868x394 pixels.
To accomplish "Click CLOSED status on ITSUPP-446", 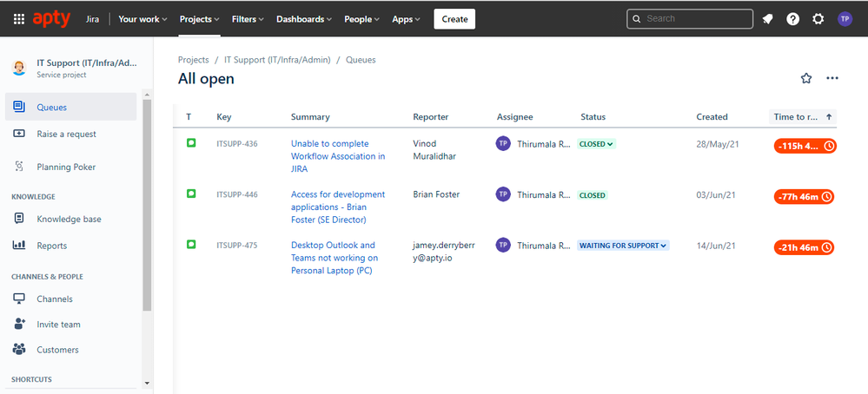I will point(593,195).
